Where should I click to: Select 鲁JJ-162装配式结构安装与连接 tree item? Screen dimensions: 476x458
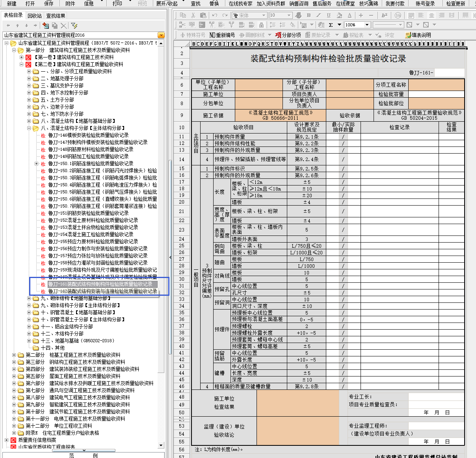tap(102, 291)
